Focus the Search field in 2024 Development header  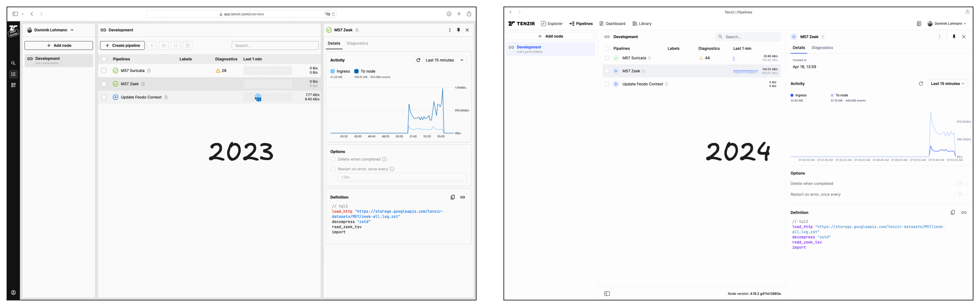click(748, 37)
